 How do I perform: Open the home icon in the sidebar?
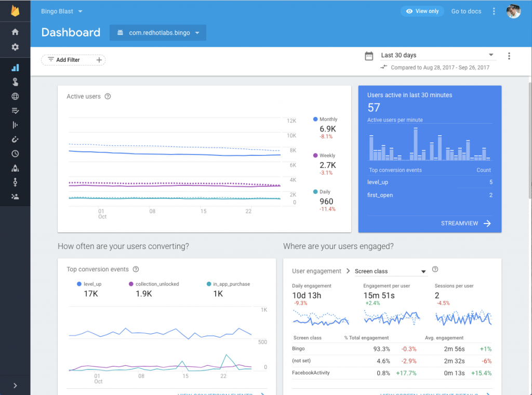pos(15,32)
